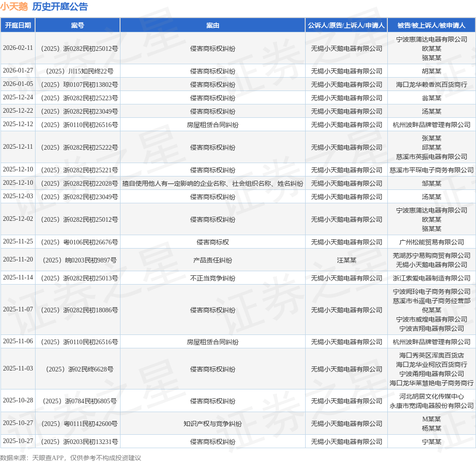Screen dimensions: 476x462
Task: Click 杭州波畔品牌管理有限公司 in 2025-12-12 row
Action: tap(431, 125)
